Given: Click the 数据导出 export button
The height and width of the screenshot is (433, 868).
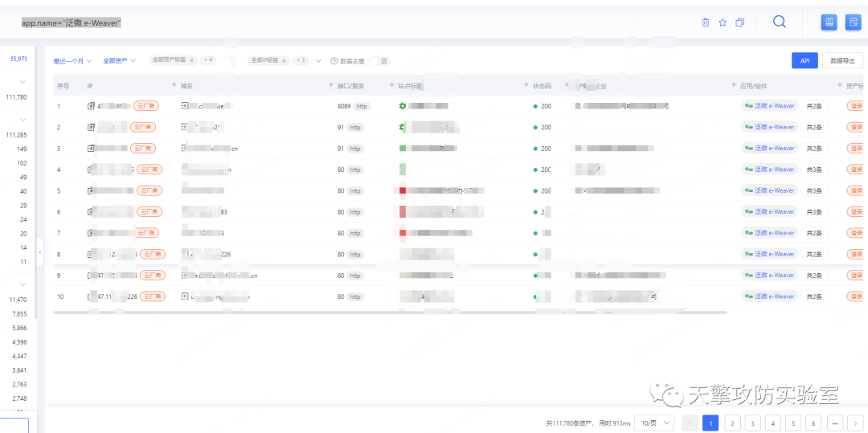Looking at the screenshot, I should click(842, 61).
